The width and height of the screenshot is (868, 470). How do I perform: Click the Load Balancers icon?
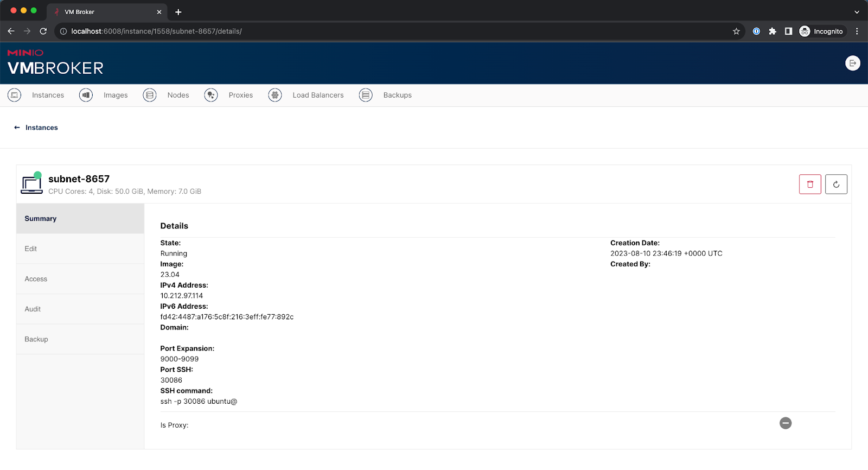(x=275, y=95)
